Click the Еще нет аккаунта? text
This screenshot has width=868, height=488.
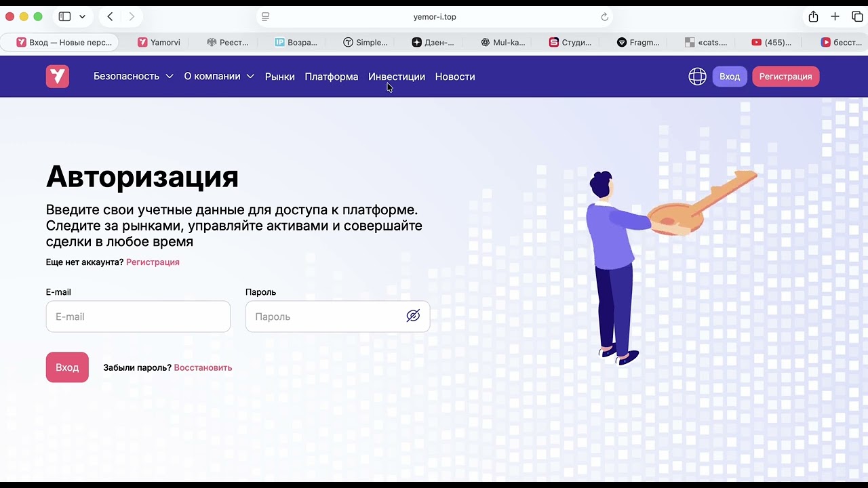85,262
